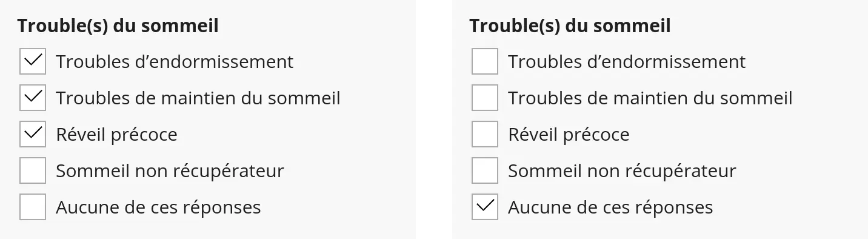Uncheck the ticked Troubles d'endormissement checkbox
This screenshot has height=239, width=868.
click(33, 61)
